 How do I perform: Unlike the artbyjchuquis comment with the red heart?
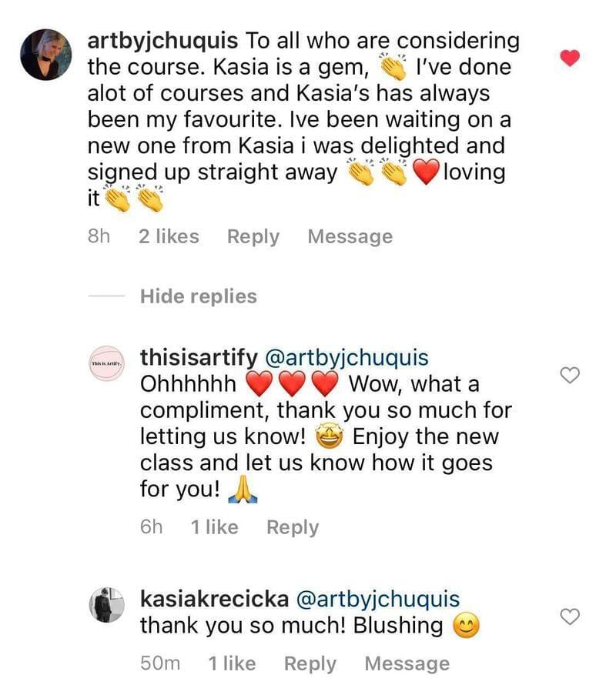click(x=570, y=58)
